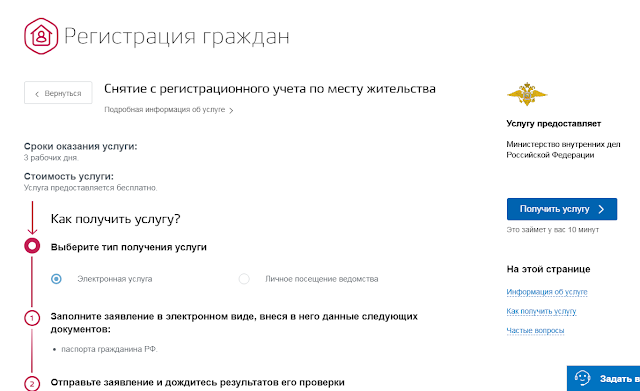Open Подробная информация об услуге link

coord(164,110)
